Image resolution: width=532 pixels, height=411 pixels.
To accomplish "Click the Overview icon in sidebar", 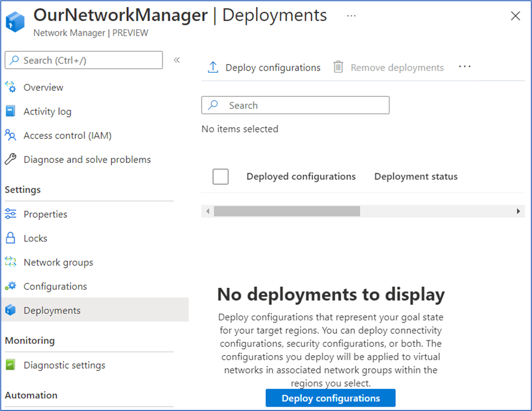I will (x=10, y=87).
